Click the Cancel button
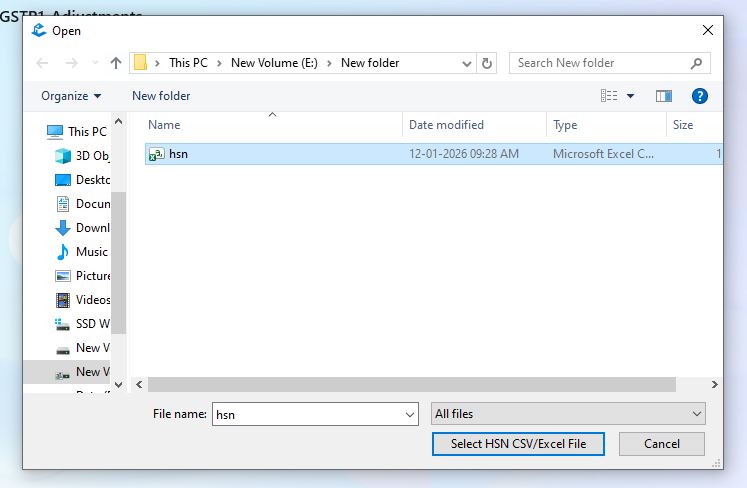Image resolution: width=747 pixels, height=488 pixels. click(x=662, y=443)
